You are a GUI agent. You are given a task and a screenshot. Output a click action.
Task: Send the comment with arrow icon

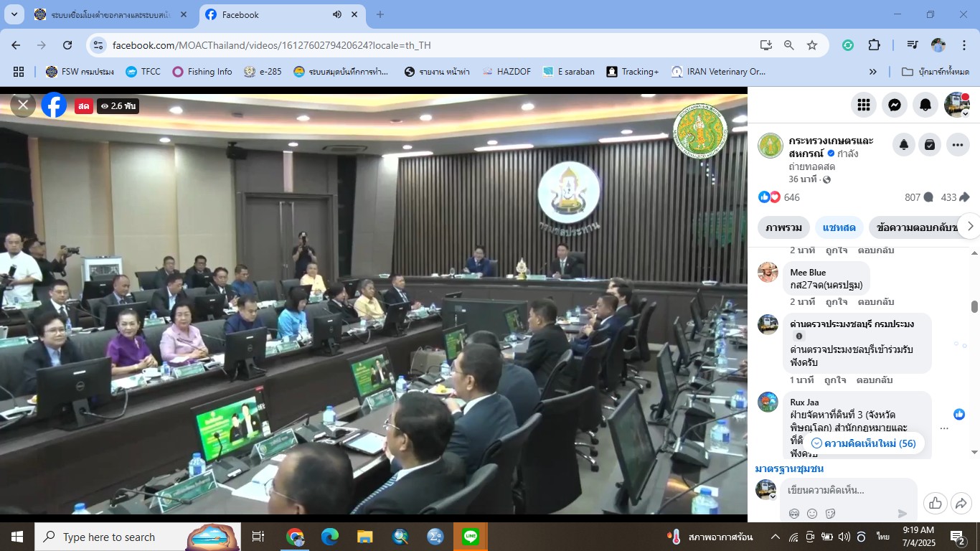903,514
